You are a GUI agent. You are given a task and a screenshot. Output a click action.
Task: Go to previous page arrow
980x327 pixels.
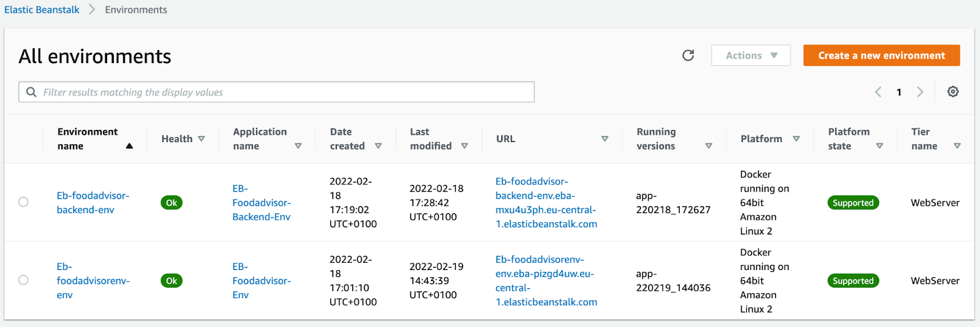[878, 92]
